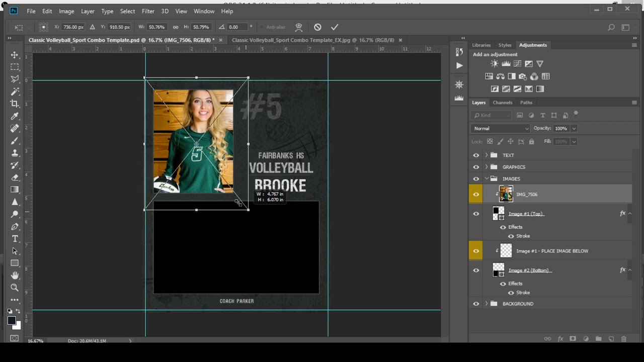Select the Rectangular Marquee tool
644x362 pixels.
[15, 67]
